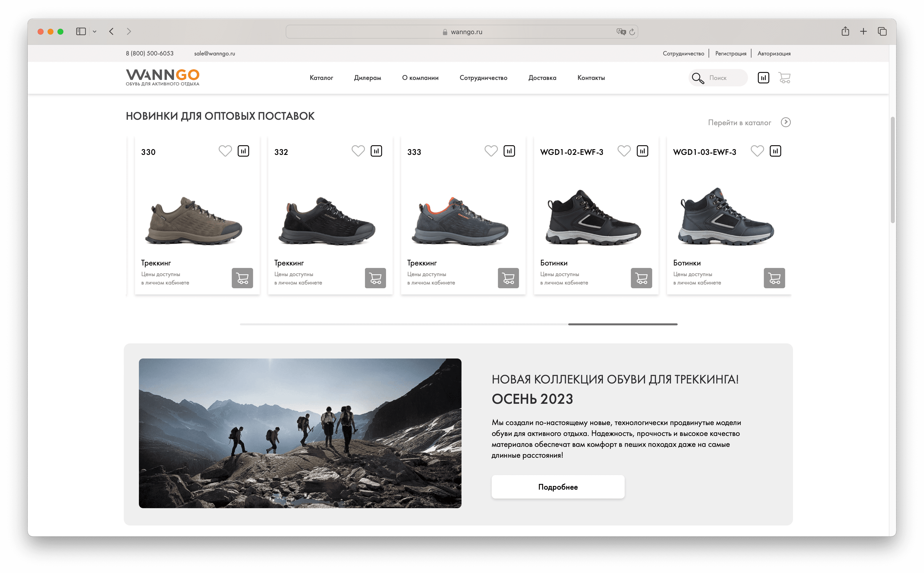Open the shopping cart in header
Screen dimensions: 924x573
[784, 78]
